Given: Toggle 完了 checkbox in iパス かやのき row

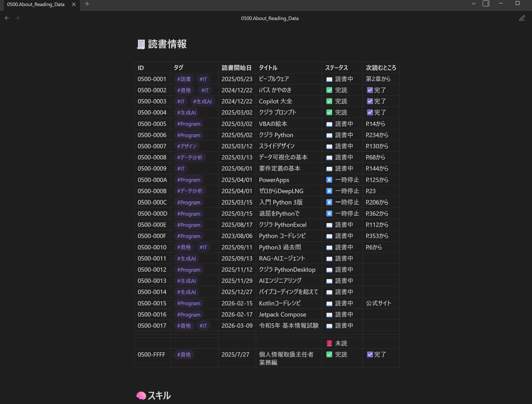Looking at the screenshot, I should point(370,90).
